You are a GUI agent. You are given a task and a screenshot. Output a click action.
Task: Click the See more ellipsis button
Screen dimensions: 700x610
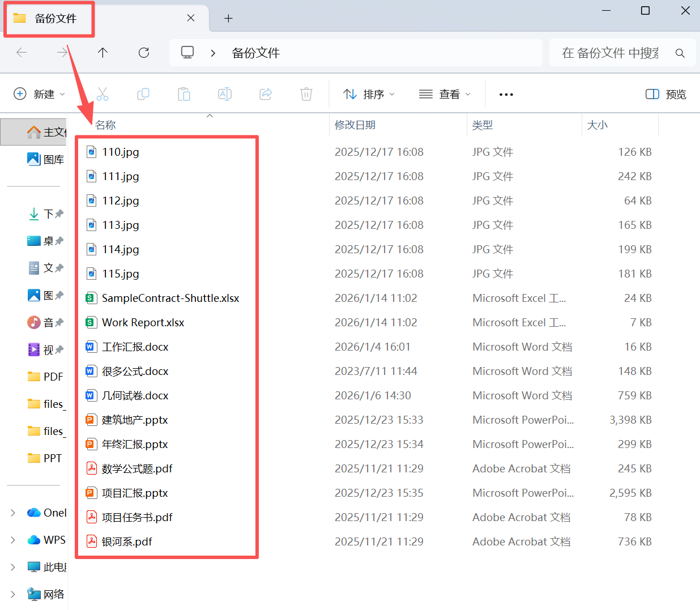[506, 94]
